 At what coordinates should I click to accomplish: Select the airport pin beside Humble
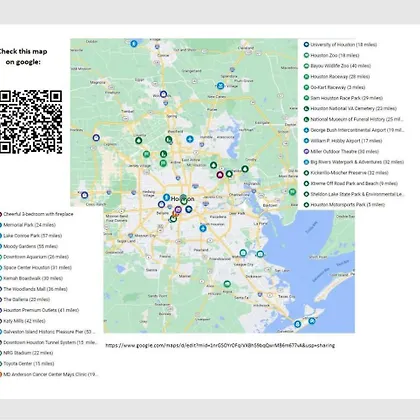[190, 139]
